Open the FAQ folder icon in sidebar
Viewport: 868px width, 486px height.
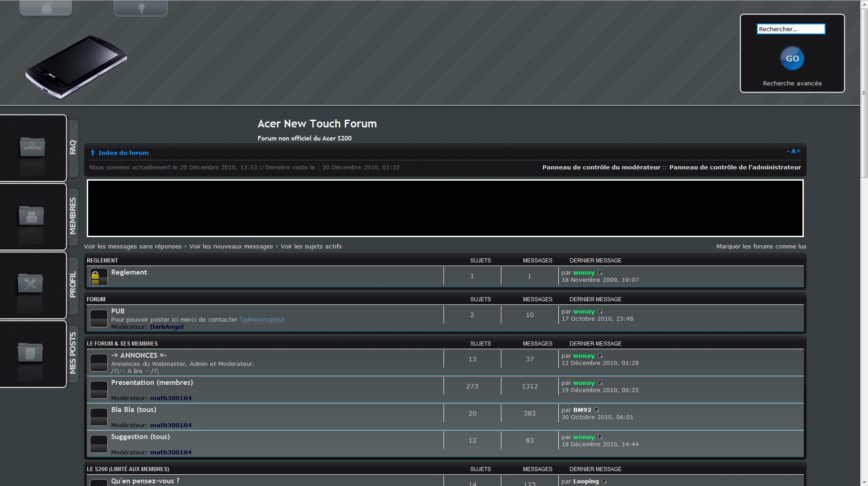click(x=32, y=148)
